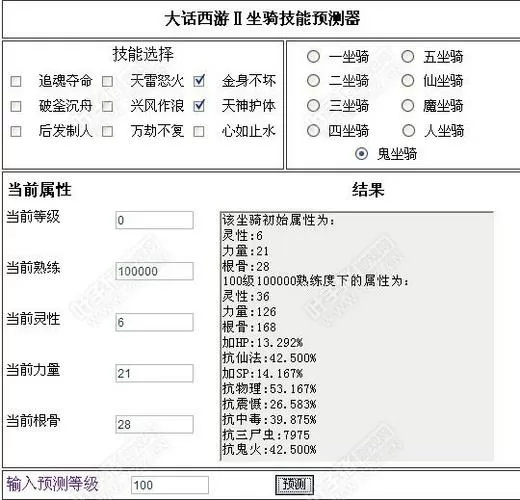
Task: Select the 二坐骑 radio button
Action: [313, 80]
